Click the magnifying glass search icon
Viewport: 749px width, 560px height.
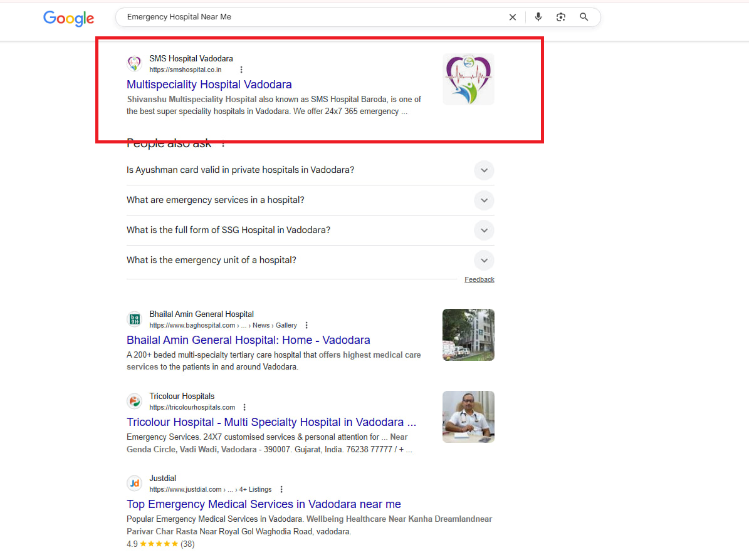[x=584, y=17]
